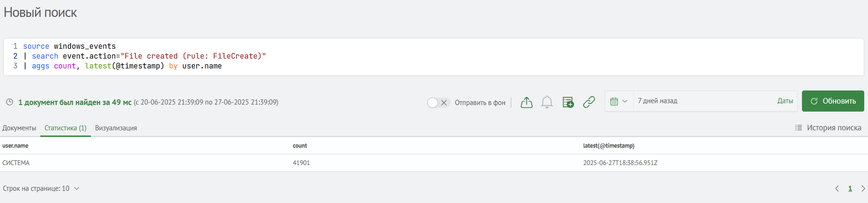Select the 'Статистика (1)' tab
Screen dimensions: 868x203
tap(66, 128)
